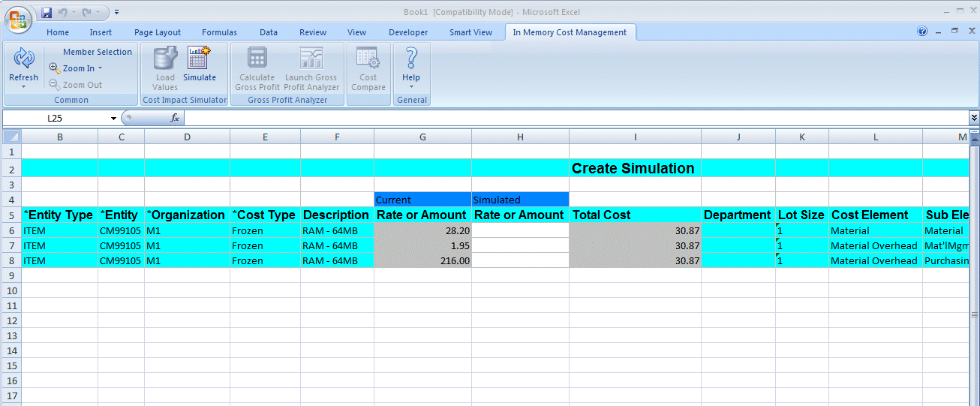
Task: Expand the Help button dropdown arrow
Action: [411, 86]
